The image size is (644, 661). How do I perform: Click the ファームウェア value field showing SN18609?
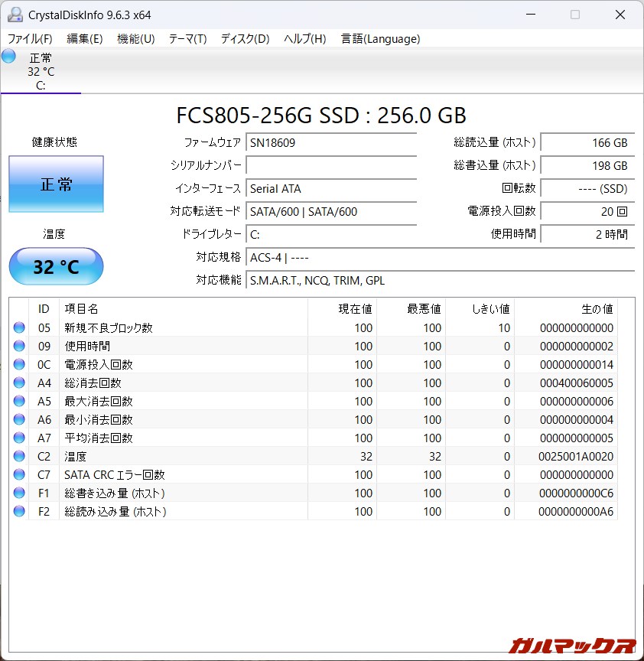[330, 142]
